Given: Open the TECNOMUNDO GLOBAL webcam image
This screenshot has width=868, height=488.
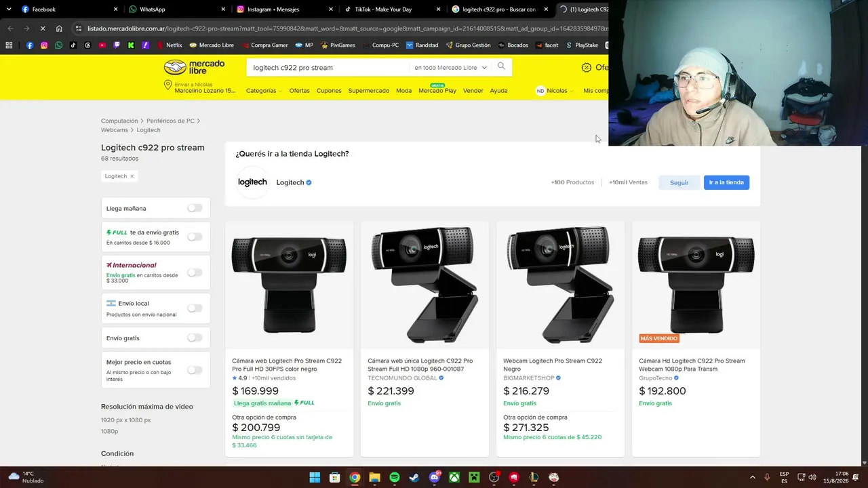Looking at the screenshot, I should [x=425, y=285].
